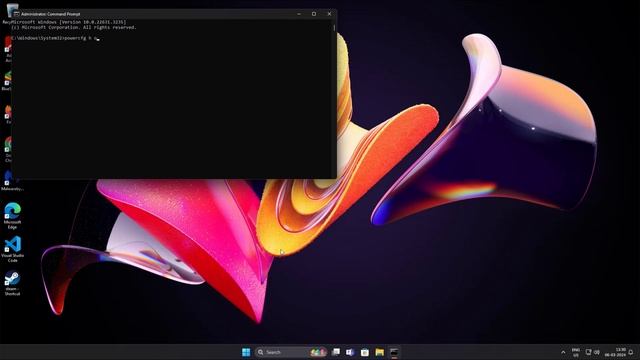Open Task View from the taskbar

(x=336, y=352)
